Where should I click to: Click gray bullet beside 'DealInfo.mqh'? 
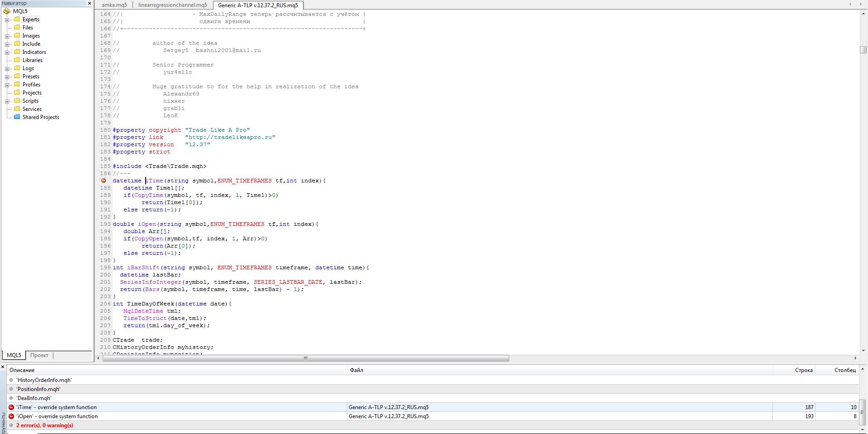11,398
